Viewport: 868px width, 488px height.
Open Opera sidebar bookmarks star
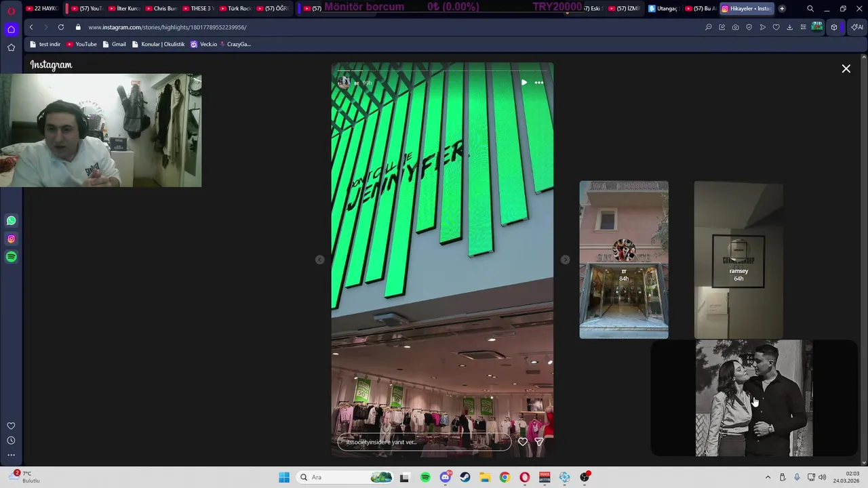[x=11, y=47]
